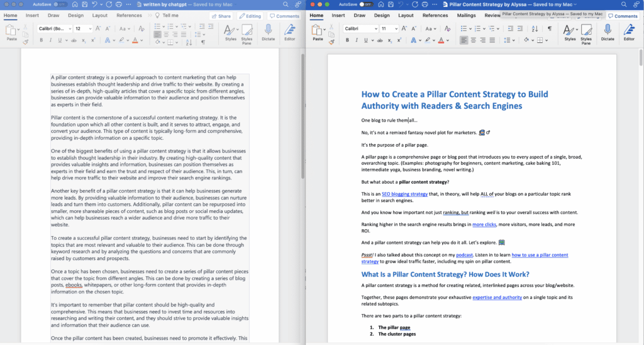Click Print icon in Pillar Content Strategy title bar
Viewport: 644px width, 345px height.
coord(423,4)
